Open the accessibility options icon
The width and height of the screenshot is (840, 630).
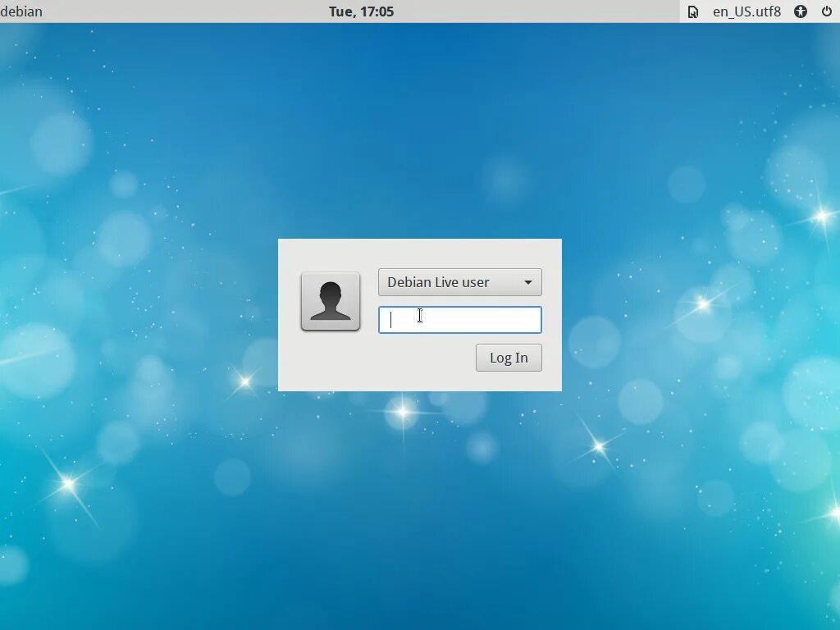coord(801,11)
